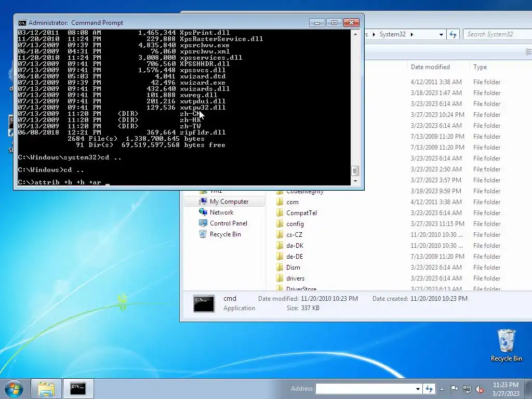Open the network connection tray icon
The height and width of the screenshot is (399, 532).
click(x=467, y=389)
